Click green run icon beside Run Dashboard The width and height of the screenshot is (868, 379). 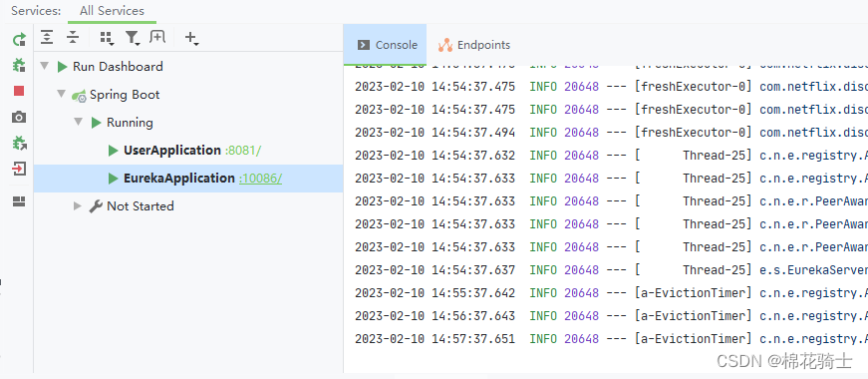63,67
